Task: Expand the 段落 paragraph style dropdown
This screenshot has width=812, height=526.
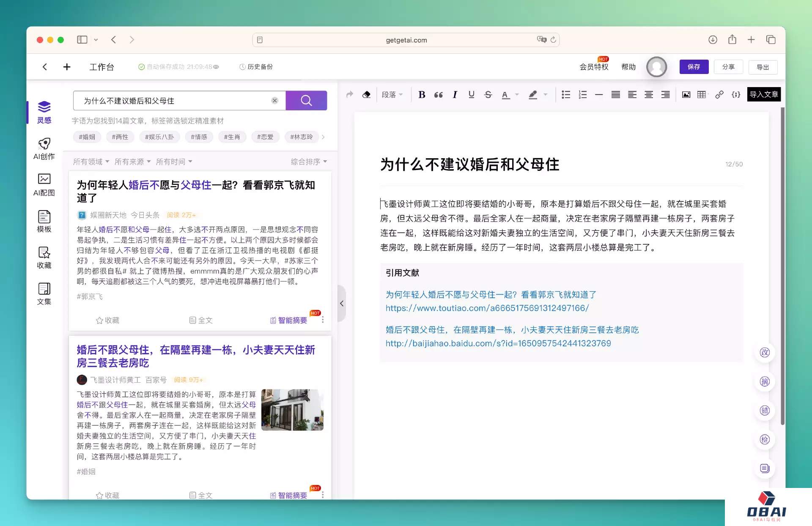Action: (392, 95)
